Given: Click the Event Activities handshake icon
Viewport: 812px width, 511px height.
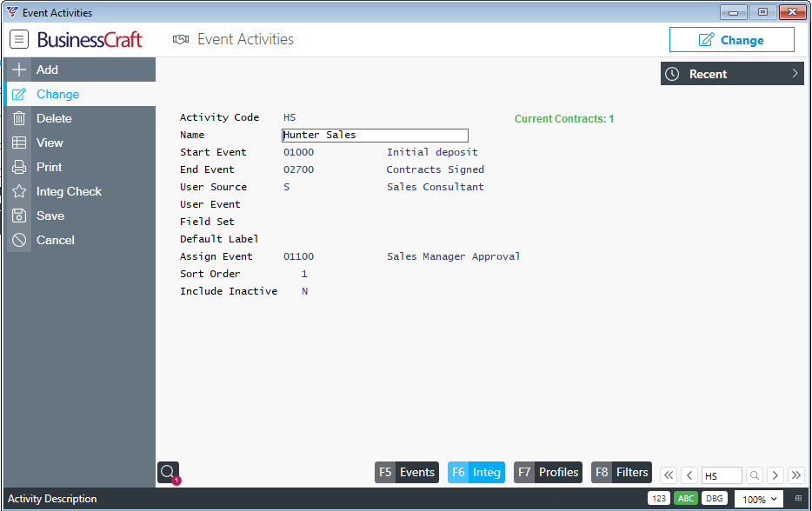Looking at the screenshot, I should coord(181,39).
